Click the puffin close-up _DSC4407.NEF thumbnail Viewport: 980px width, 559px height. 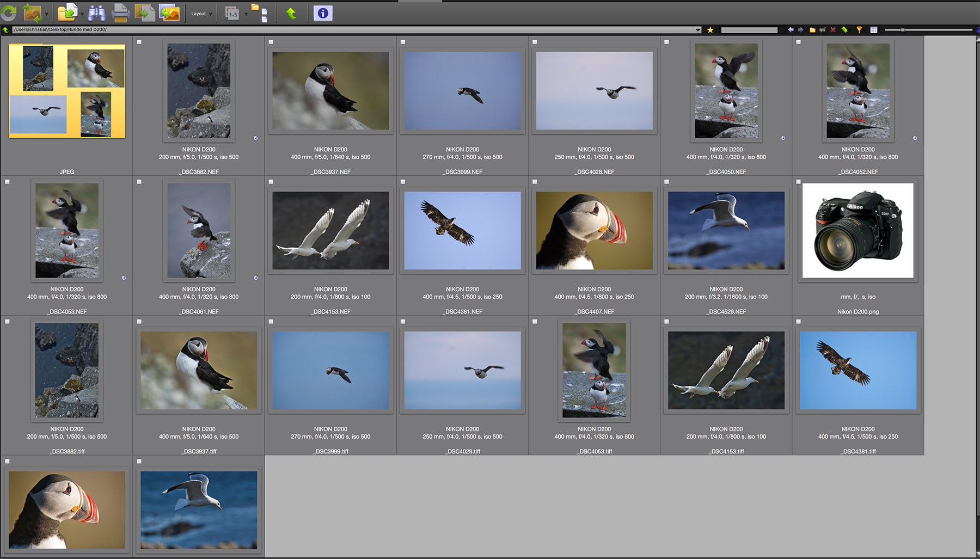coord(594,231)
